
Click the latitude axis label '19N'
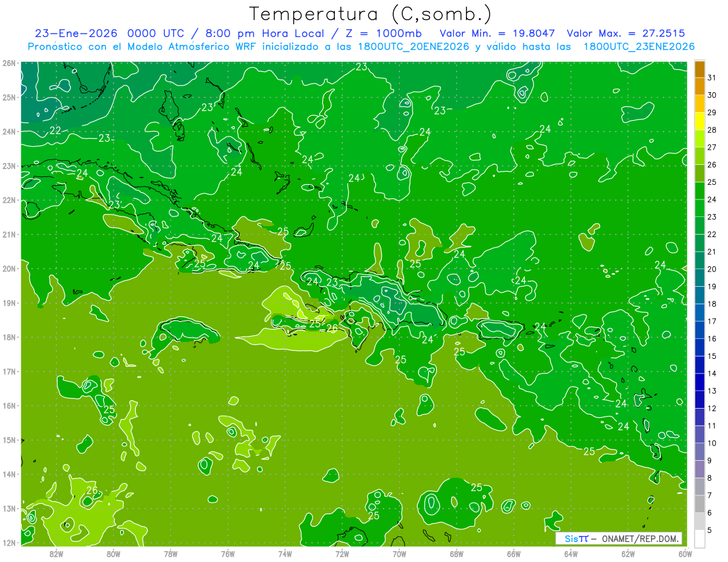coord(8,303)
